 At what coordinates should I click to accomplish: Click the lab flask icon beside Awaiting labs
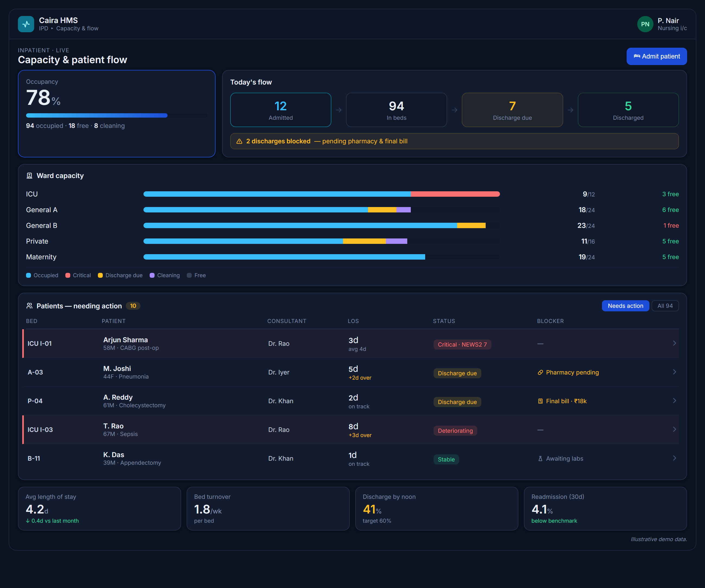point(540,458)
